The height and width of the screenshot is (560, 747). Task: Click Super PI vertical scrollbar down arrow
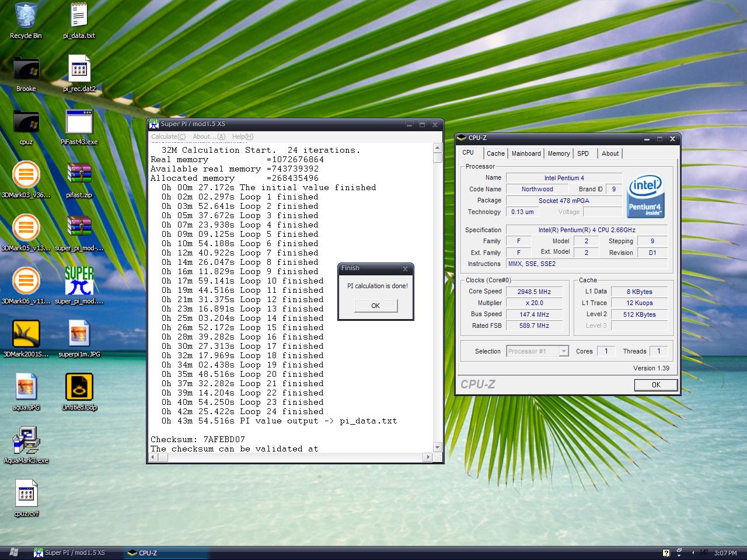(437, 447)
